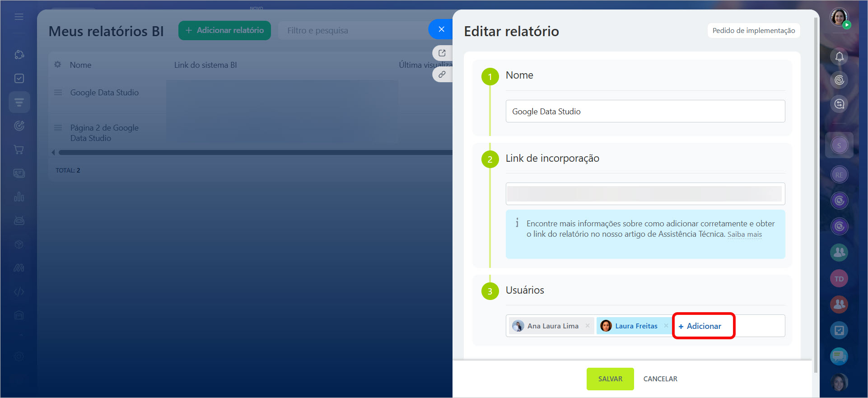This screenshot has height=398, width=868.
Task: Remove Ana Laura Lima from users
Action: (x=588, y=326)
